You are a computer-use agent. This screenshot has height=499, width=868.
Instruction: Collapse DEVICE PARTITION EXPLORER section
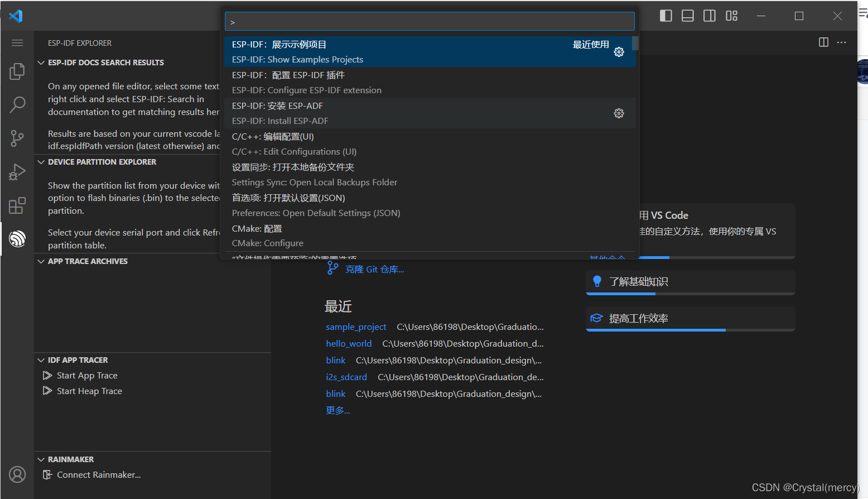click(41, 162)
